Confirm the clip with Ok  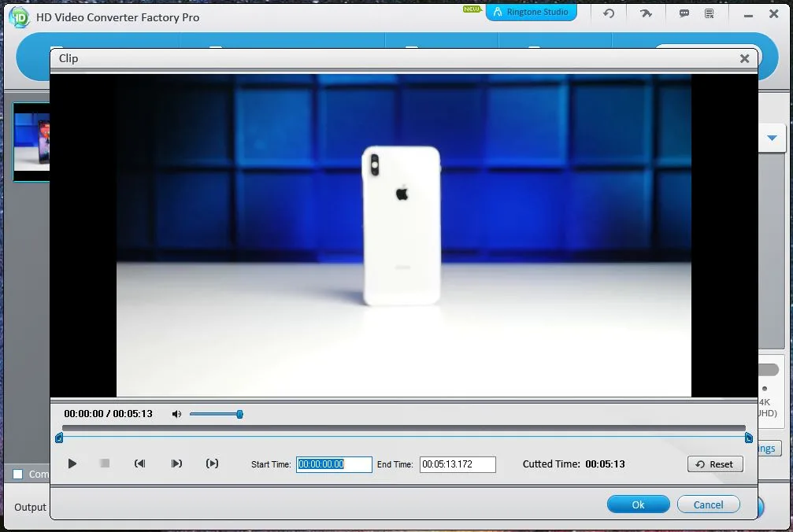tap(638, 504)
